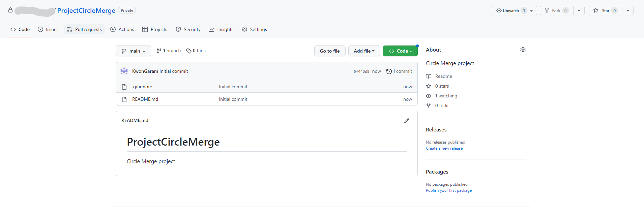Click Publish your first package

449,190
